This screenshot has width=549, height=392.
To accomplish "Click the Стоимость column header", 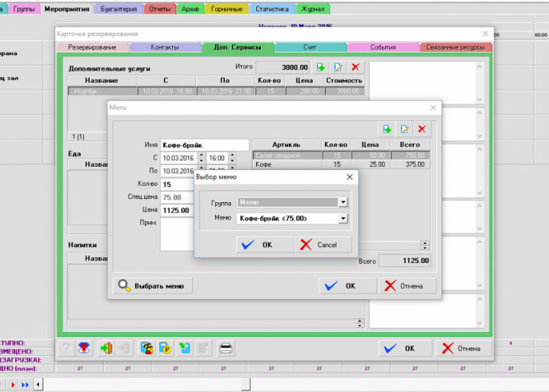I will coord(344,81).
